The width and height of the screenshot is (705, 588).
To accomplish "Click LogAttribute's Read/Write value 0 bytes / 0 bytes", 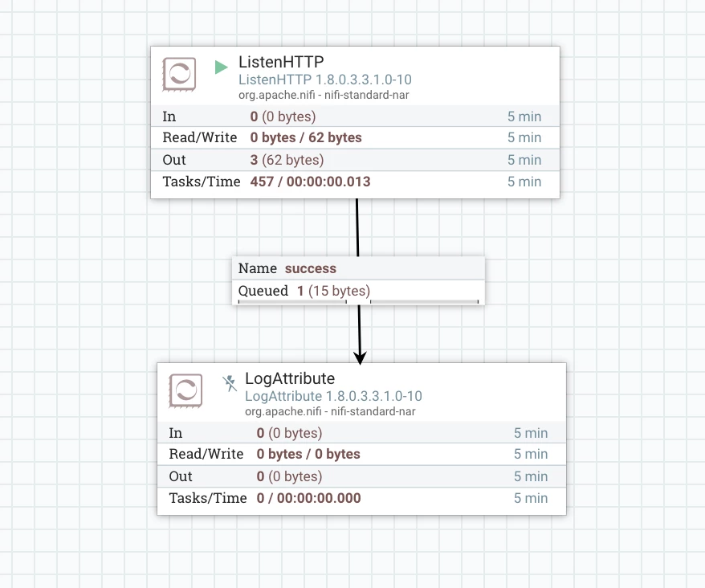I will (308, 454).
